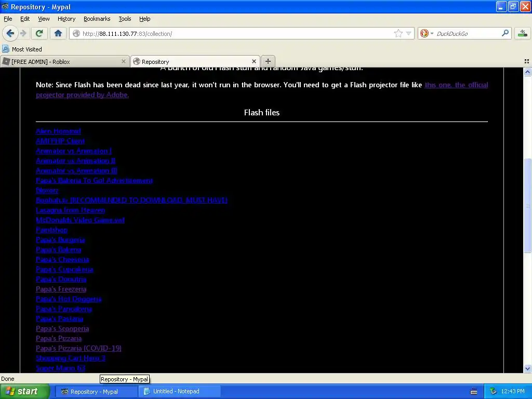Click the search magnifier icon
This screenshot has width=532, height=399.
click(x=505, y=33)
